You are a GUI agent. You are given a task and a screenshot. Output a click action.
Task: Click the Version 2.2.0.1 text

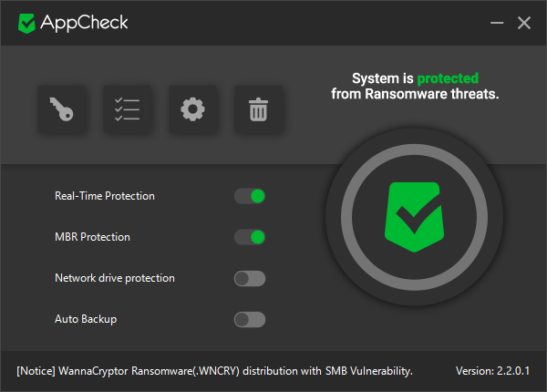point(493,371)
